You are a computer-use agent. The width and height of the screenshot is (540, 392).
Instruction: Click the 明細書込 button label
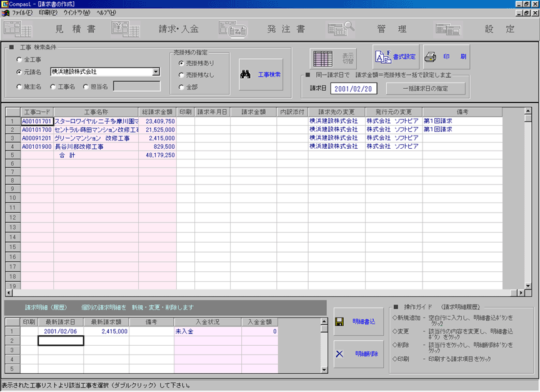click(x=364, y=321)
